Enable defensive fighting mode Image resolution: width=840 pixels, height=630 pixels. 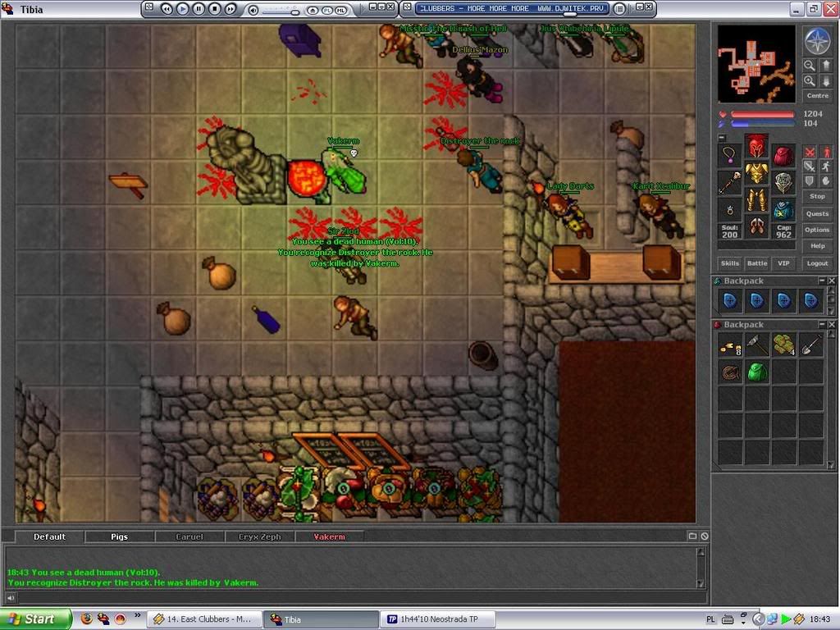[810, 181]
